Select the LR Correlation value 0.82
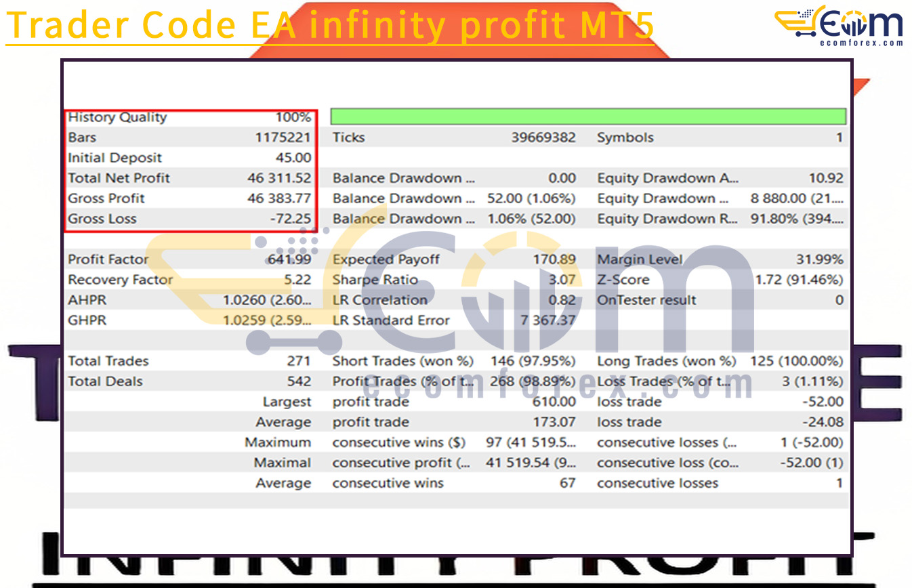The width and height of the screenshot is (912, 588). [562, 300]
